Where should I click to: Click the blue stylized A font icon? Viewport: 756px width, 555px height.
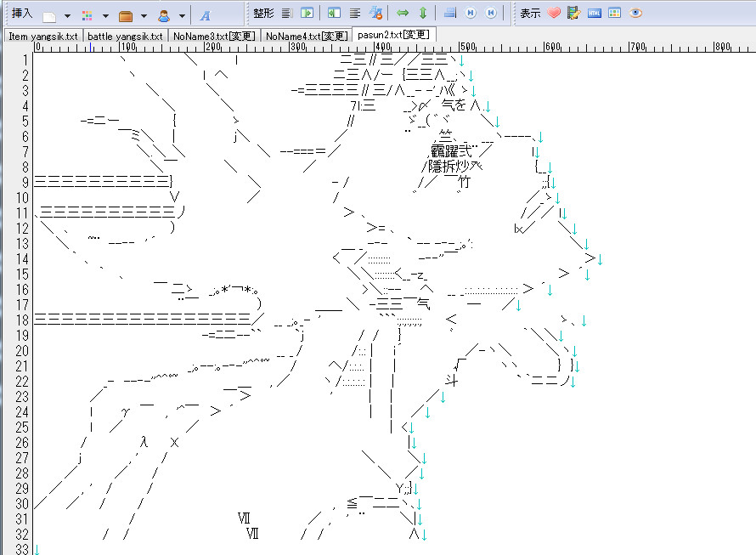coord(206,14)
